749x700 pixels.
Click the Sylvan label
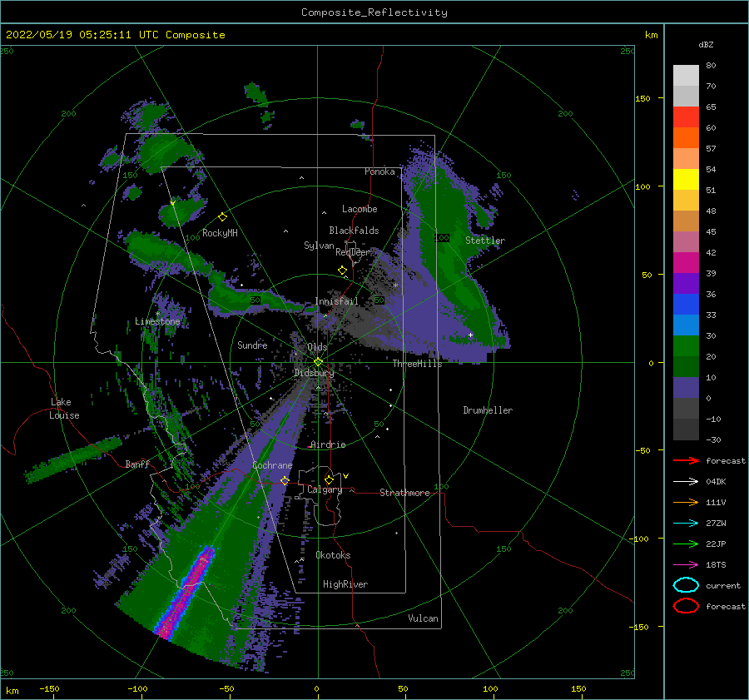319,246
